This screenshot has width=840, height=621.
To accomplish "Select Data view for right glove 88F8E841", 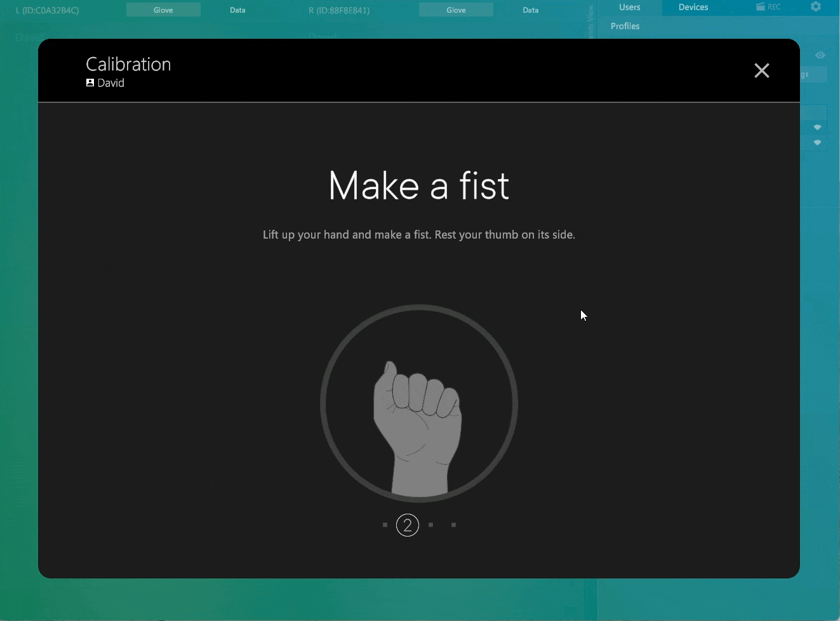I will 531,10.
